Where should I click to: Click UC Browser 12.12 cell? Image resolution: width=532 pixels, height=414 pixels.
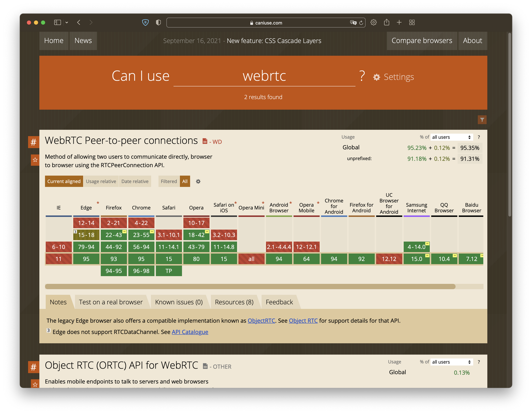click(x=389, y=259)
